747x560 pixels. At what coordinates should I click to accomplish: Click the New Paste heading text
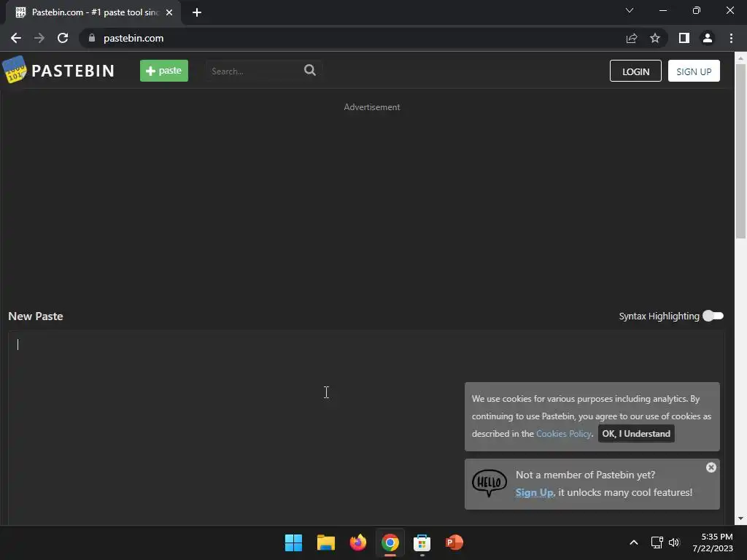[36, 316]
